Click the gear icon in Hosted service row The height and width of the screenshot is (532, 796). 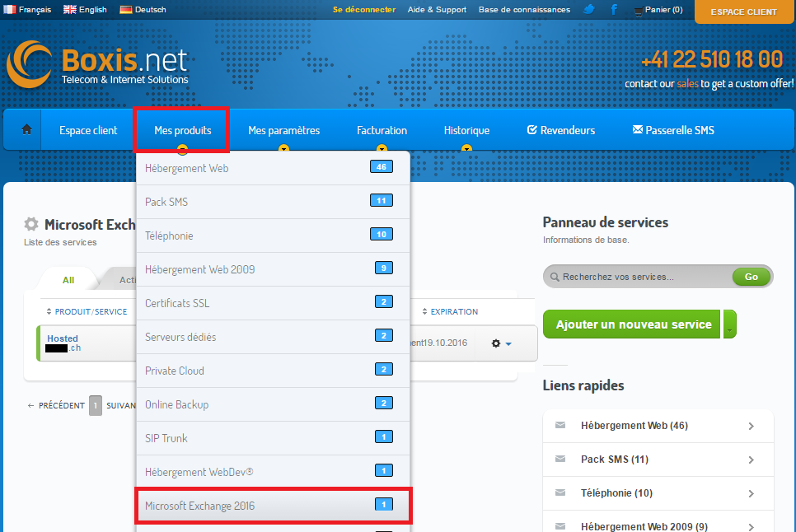pyautogui.click(x=496, y=343)
